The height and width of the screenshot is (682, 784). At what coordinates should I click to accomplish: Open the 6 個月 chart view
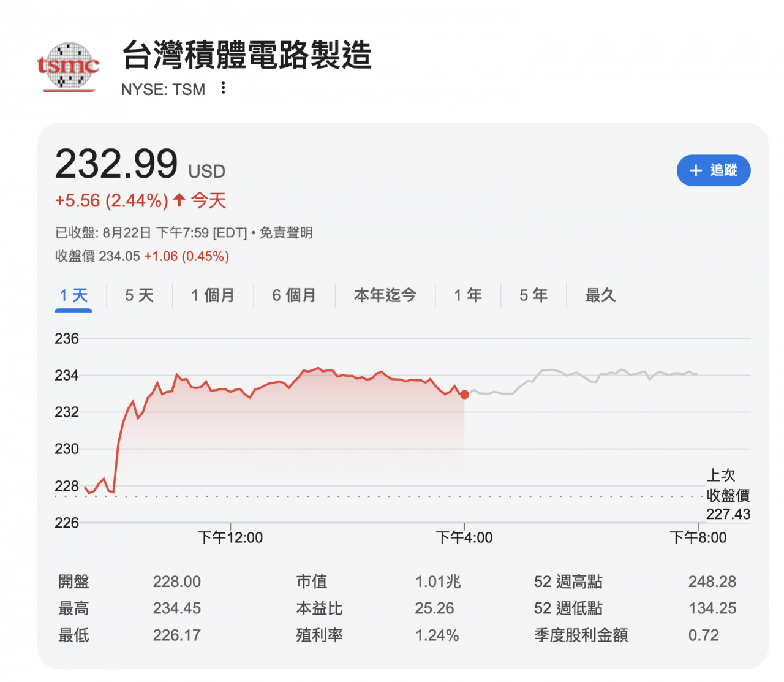click(294, 295)
